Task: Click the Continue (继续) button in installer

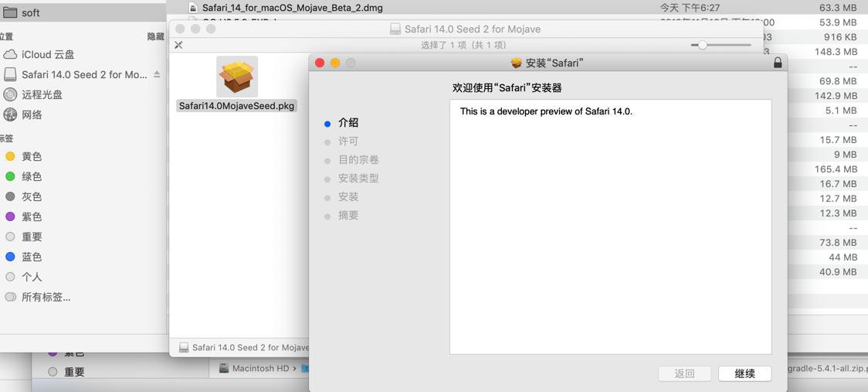Action: pyautogui.click(x=744, y=373)
